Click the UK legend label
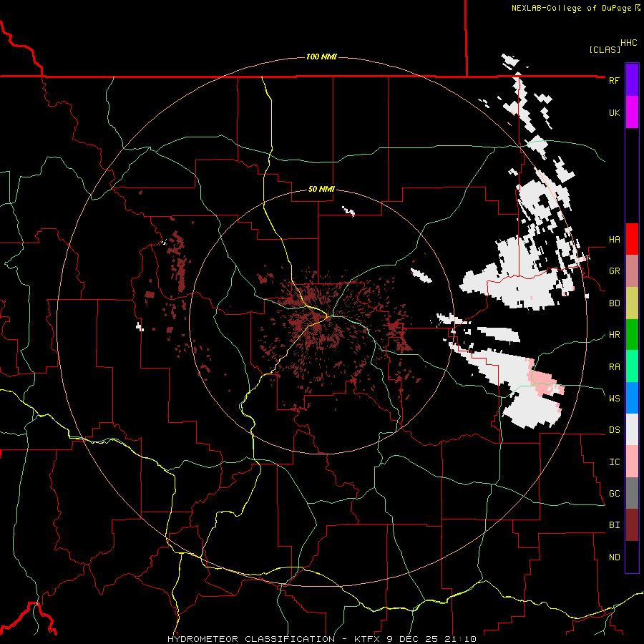644x644 pixels. [614, 112]
